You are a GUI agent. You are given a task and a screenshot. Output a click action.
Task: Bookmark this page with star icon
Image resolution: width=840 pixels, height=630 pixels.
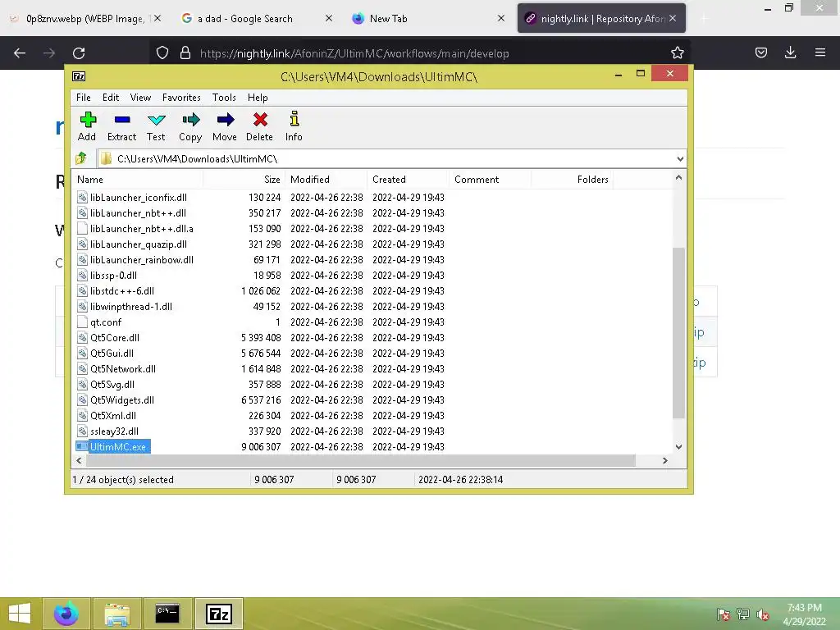point(677,52)
